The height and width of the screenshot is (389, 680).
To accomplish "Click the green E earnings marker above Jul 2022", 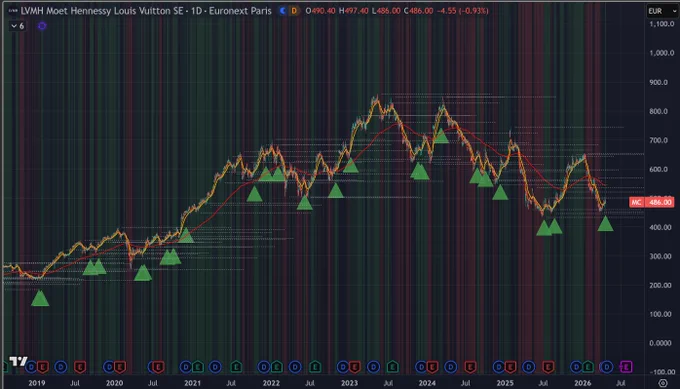I will pos(315,367).
